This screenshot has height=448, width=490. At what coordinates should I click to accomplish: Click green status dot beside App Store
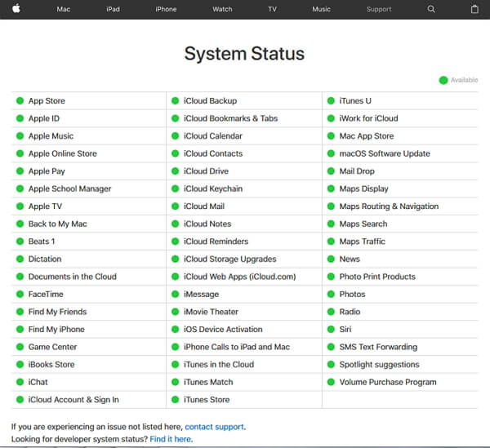pos(20,101)
